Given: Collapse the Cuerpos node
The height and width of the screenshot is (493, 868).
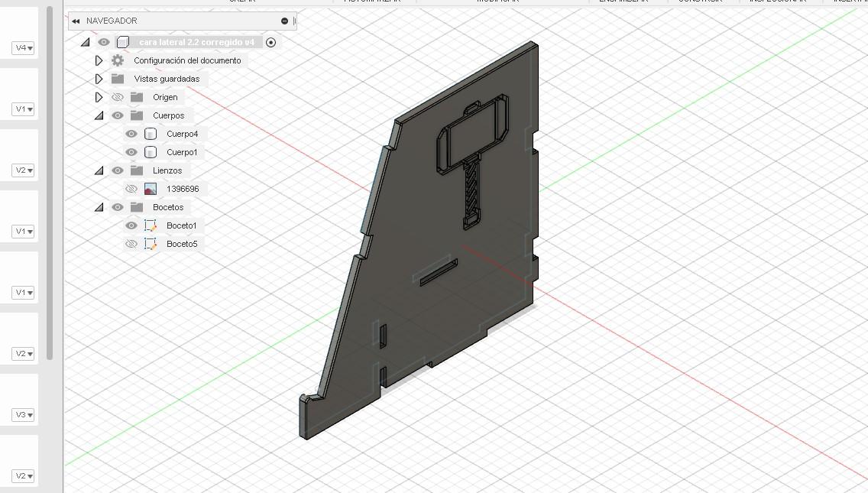Looking at the screenshot, I should click(x=99, y=115).
